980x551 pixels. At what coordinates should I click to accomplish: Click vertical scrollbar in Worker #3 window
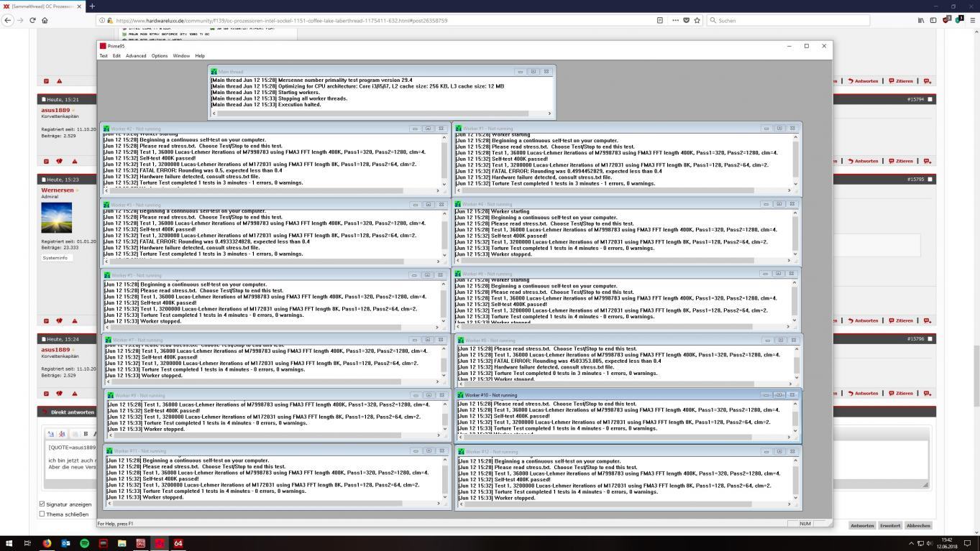444,233
